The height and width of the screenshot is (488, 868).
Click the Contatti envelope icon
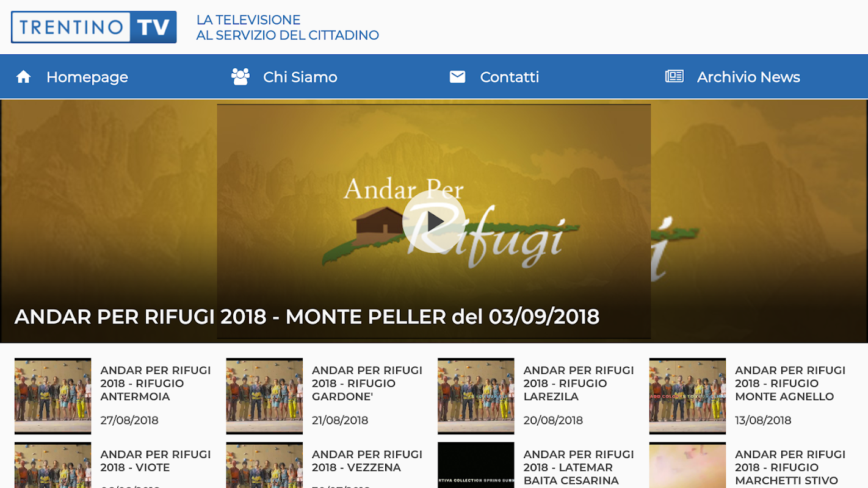[x=457, y=77]
